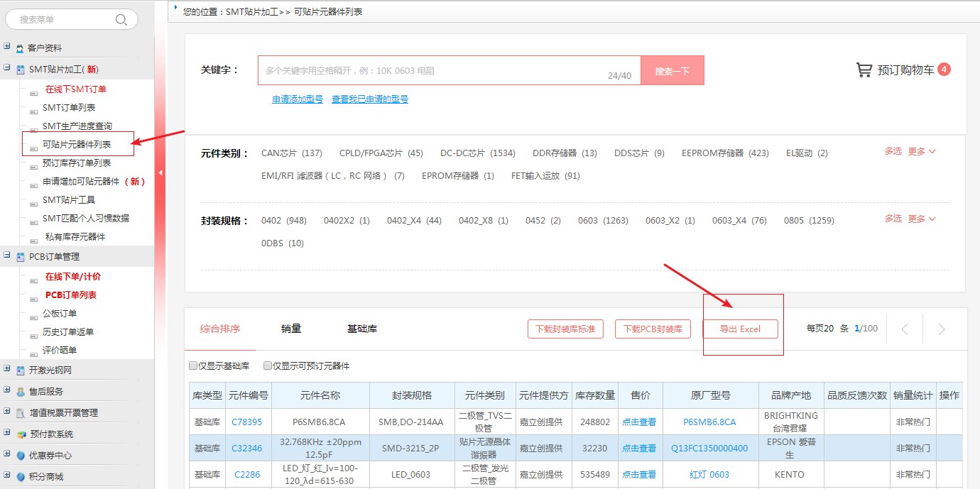Open the 申请添加型号 link
The height and width of the screenshot is (489, 980).
(x=298, y=99)
